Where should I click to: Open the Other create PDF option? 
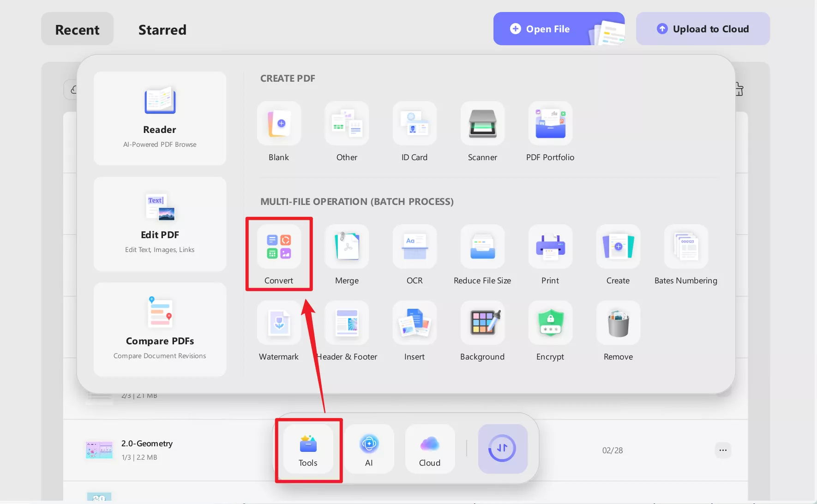click(347, 123)
